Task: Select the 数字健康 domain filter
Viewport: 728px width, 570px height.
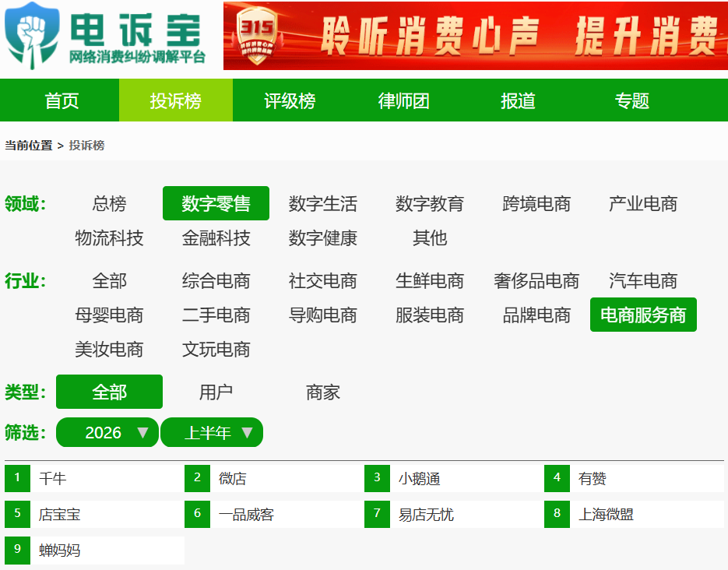Action: [322, 237]
